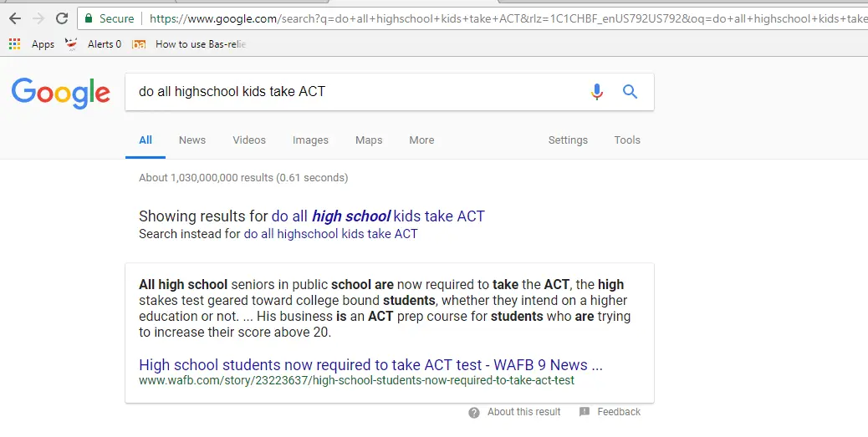Open the How to use Bas-relief bookmark
Image resolution: width=868 pixels, height=437 pixels.
tap(200, 44)
